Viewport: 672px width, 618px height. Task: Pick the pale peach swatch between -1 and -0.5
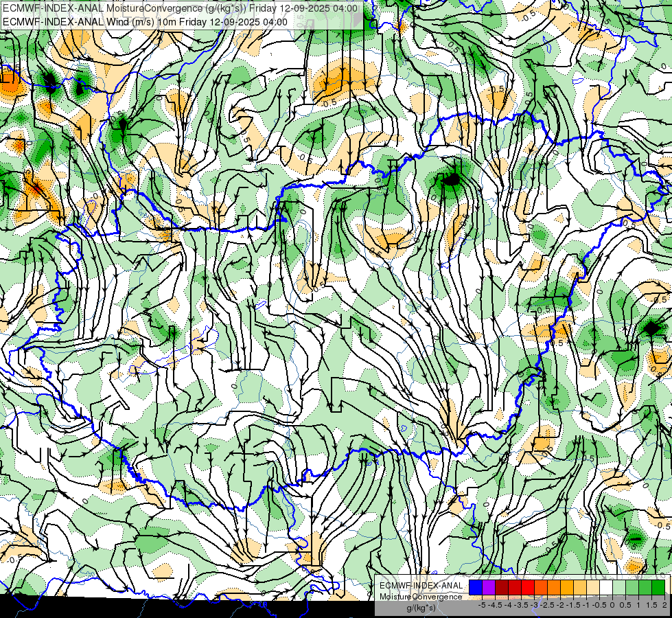(593, 587)
